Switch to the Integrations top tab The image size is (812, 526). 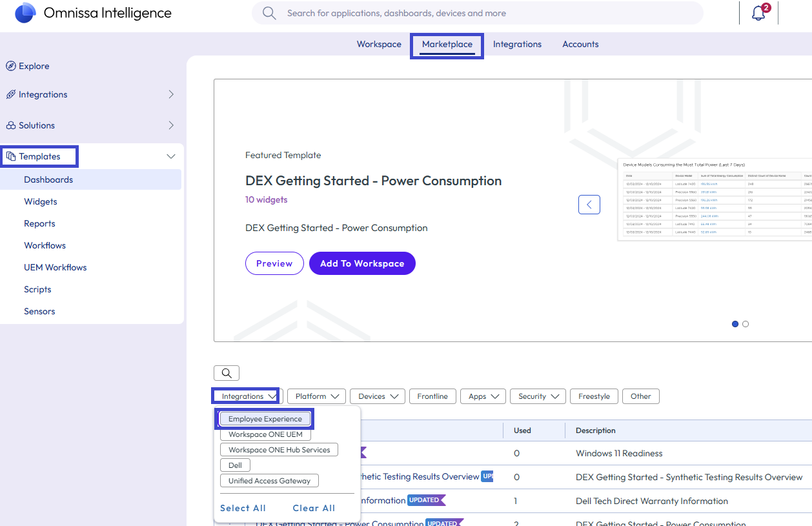[517, 44]
